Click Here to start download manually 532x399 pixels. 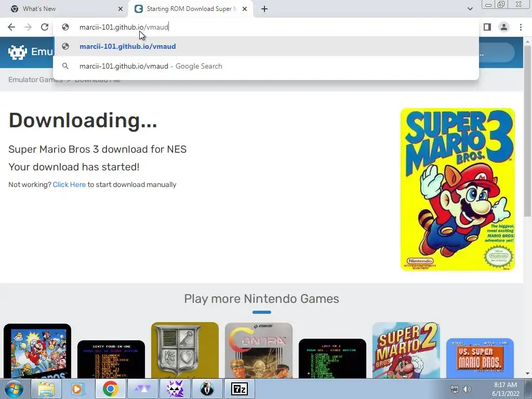[x=69, y=184]
